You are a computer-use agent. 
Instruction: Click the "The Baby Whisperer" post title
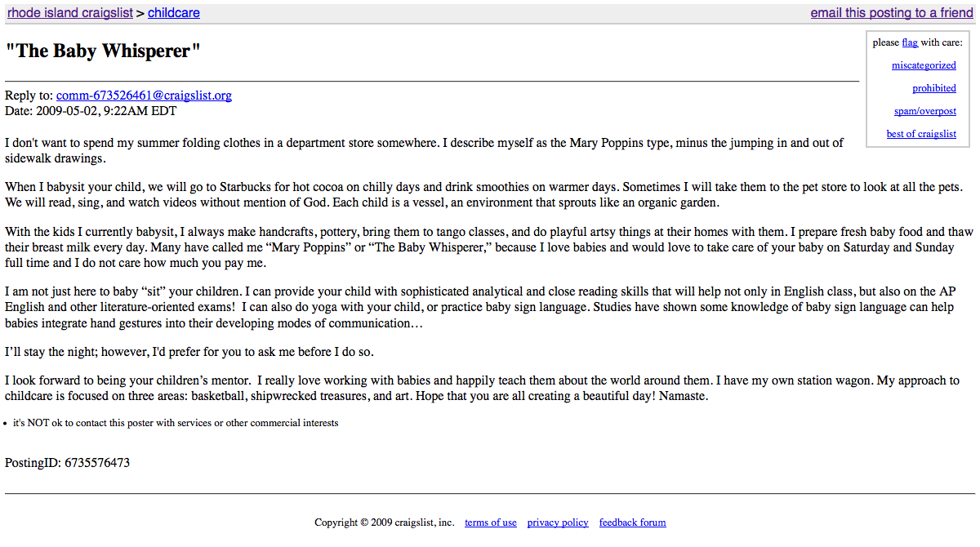pos(103,51)
